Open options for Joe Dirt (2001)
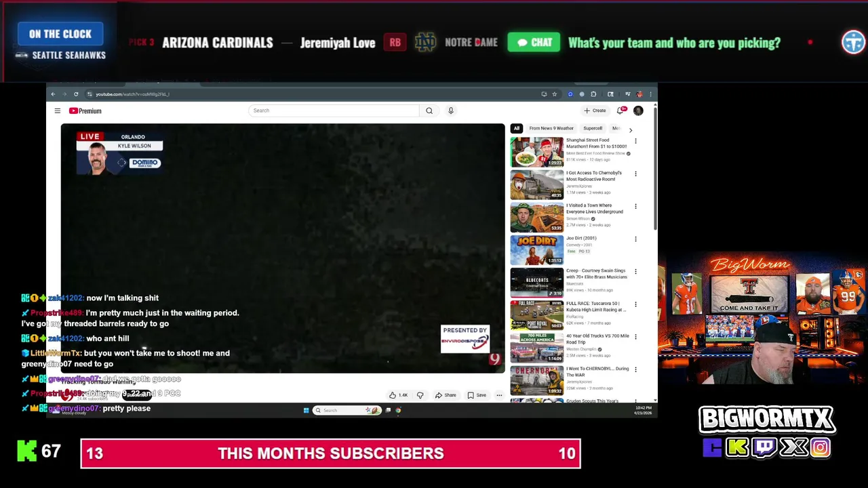Image resolution: width=868 pixels, height=488 pixels. (x=635, y=239)
